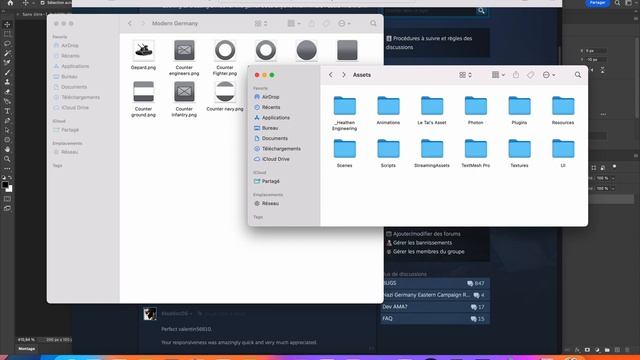Open the FAQ subforum
Viewport: 640px width, 360px height.
(435, 319)
